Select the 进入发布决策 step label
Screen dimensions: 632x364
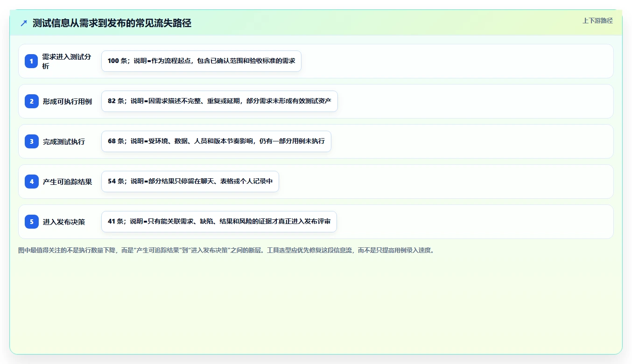(64, 222)
